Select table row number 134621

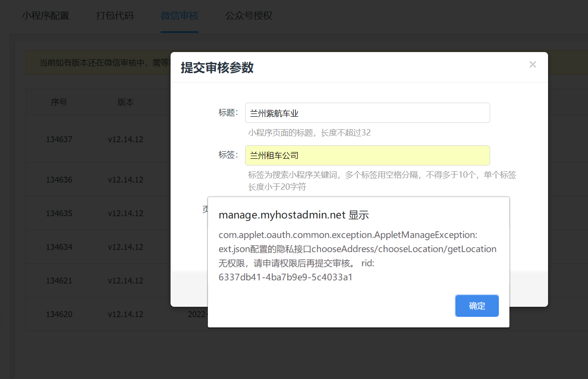click(x=59, y=281)
